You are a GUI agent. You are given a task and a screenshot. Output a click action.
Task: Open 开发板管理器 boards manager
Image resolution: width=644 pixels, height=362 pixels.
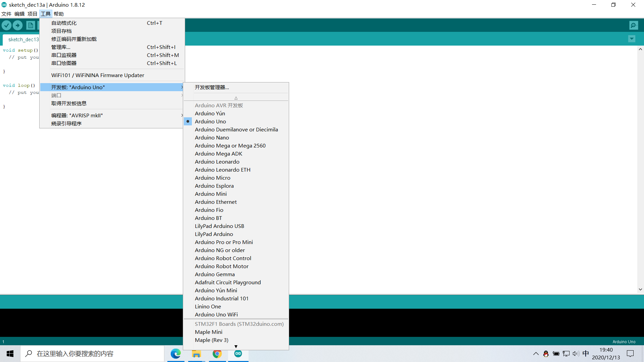tap(212, 87)
